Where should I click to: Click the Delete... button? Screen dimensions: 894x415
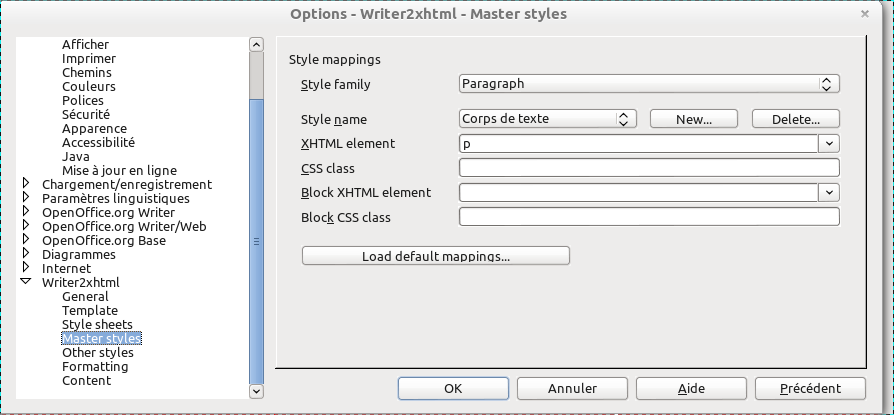pos(795,119)
